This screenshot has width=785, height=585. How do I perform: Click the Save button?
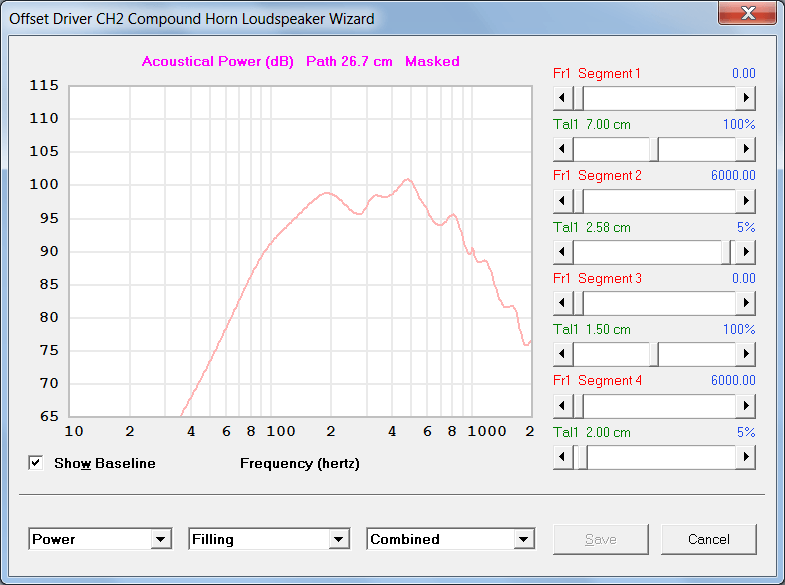[x=601, y=539]
